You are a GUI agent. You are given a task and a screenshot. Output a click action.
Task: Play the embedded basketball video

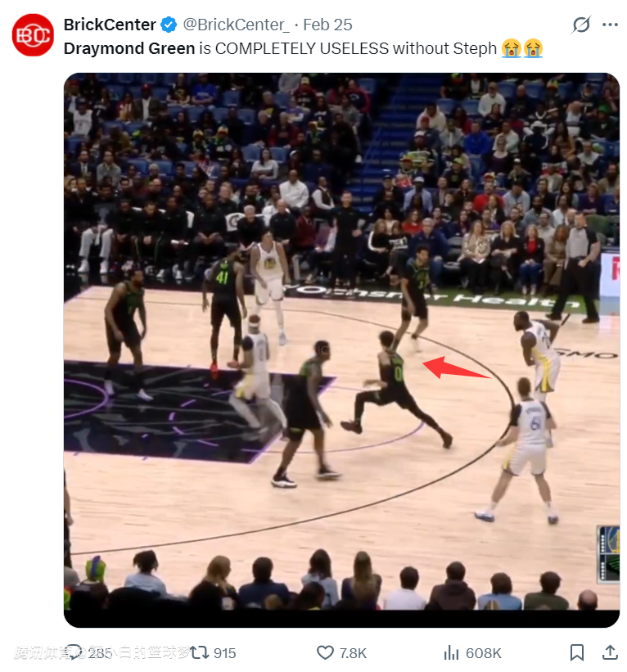pos(341,350)
